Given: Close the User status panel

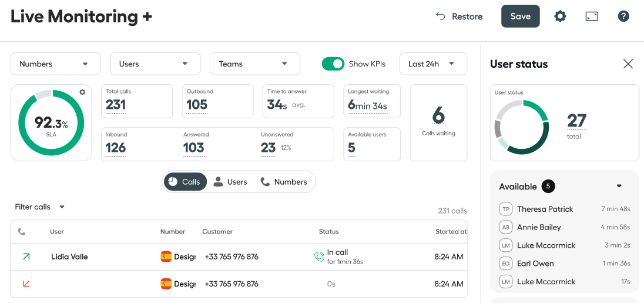Looking at the screenshot, I should (x=628, y=64).
